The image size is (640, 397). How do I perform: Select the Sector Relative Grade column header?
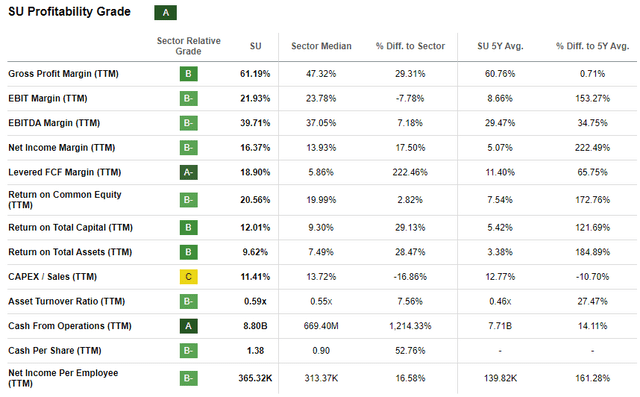[189, 46]
